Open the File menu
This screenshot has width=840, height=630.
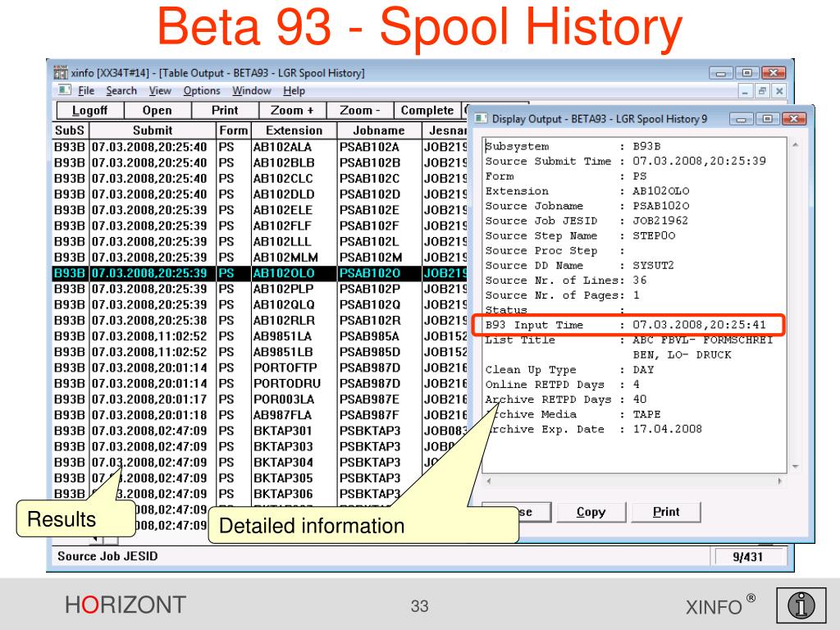click(86, 90)
